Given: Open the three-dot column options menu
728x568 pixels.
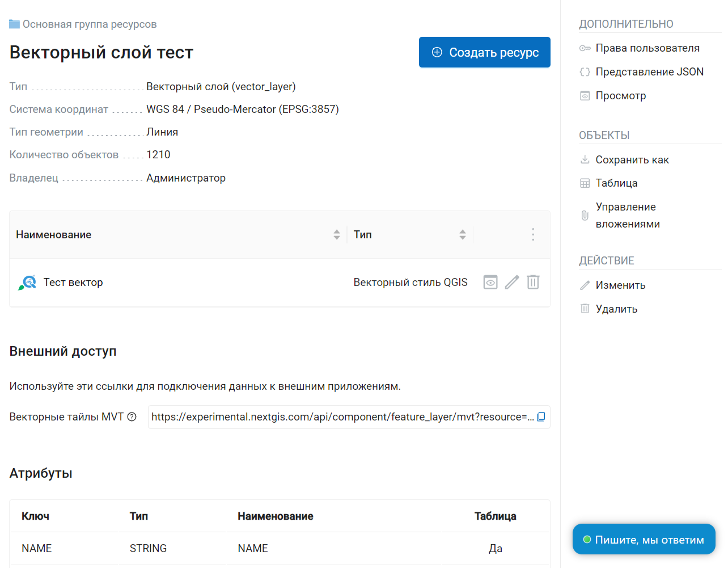Looking at the screenshot, I should [x=533, y=234].
